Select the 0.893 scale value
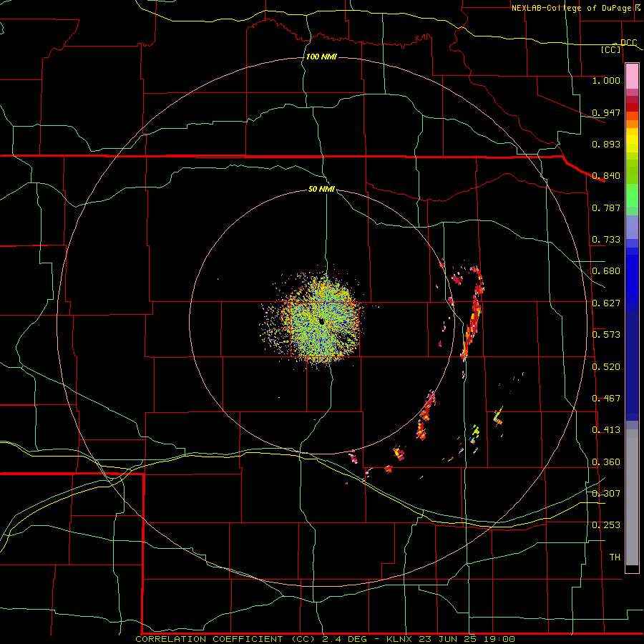644x644 pixels. (606, 144)
